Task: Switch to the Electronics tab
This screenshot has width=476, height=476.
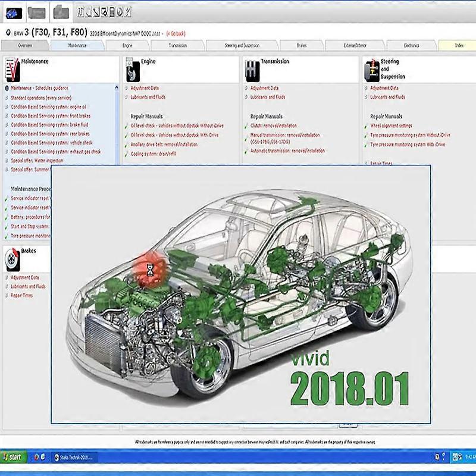Action: [x=413, y=45]
